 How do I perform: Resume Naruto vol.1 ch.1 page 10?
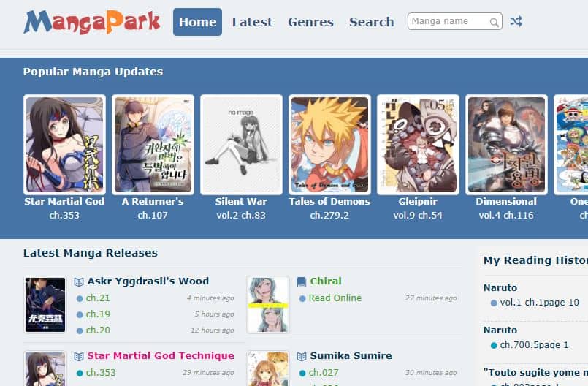tap(539, 303)
